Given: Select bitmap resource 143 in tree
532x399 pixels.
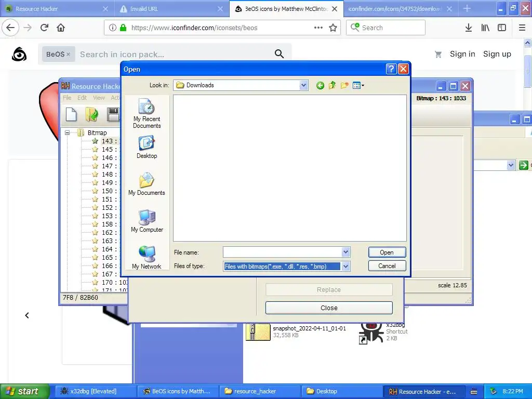Looking at the screenshot, I should 106,141.
